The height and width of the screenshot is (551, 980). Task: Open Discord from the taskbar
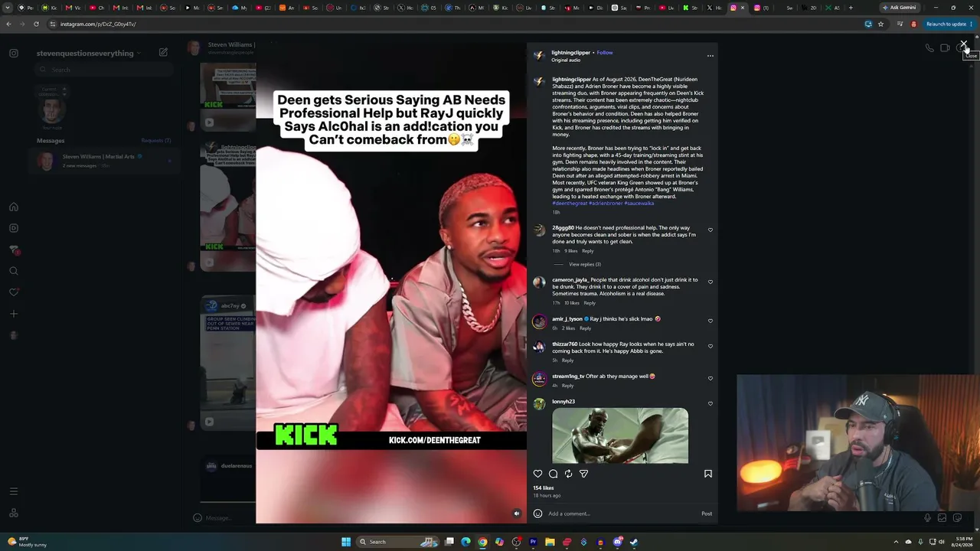pos(617,542)
